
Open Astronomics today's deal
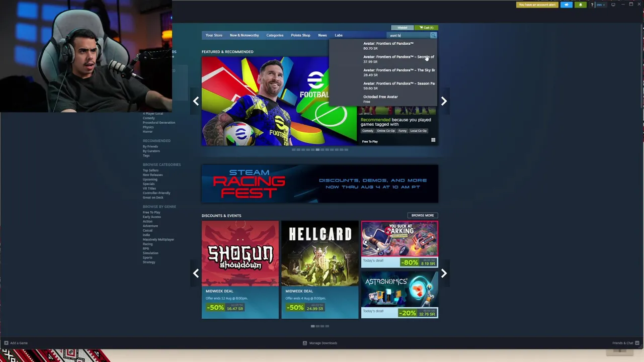tap(399, 295)
